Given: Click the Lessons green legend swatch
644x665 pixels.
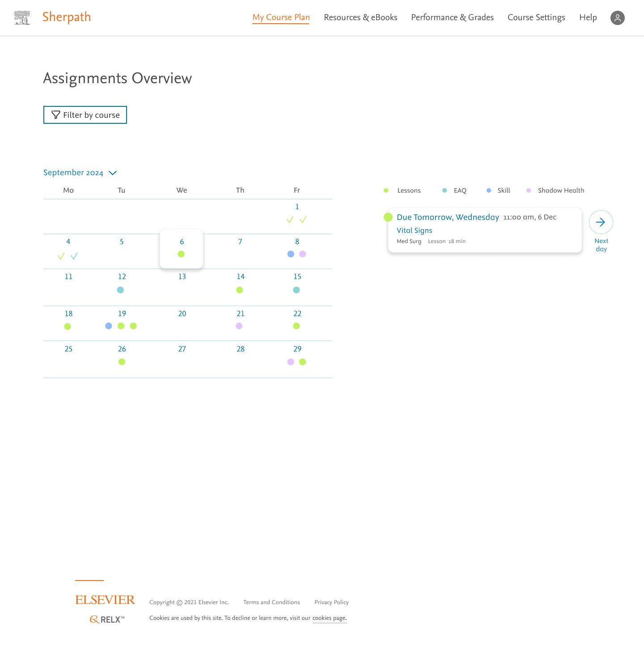Looking at the screenshot, I should tap(386, 190).
